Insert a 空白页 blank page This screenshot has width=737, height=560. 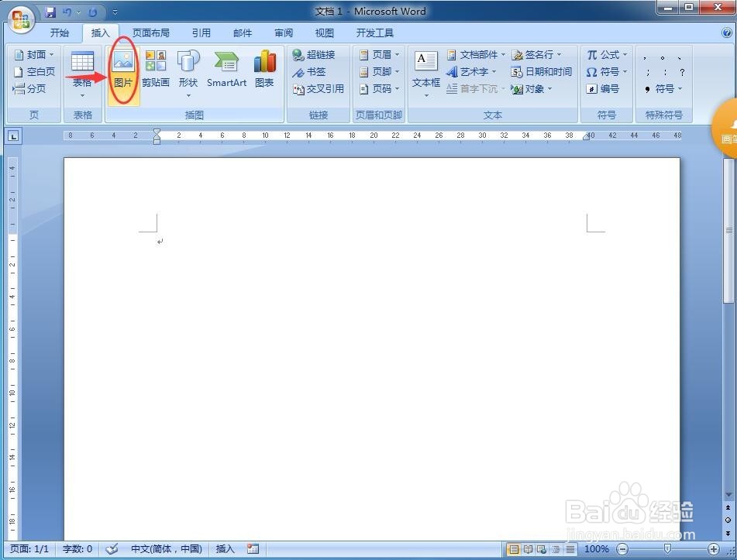(x=34, y=71)
